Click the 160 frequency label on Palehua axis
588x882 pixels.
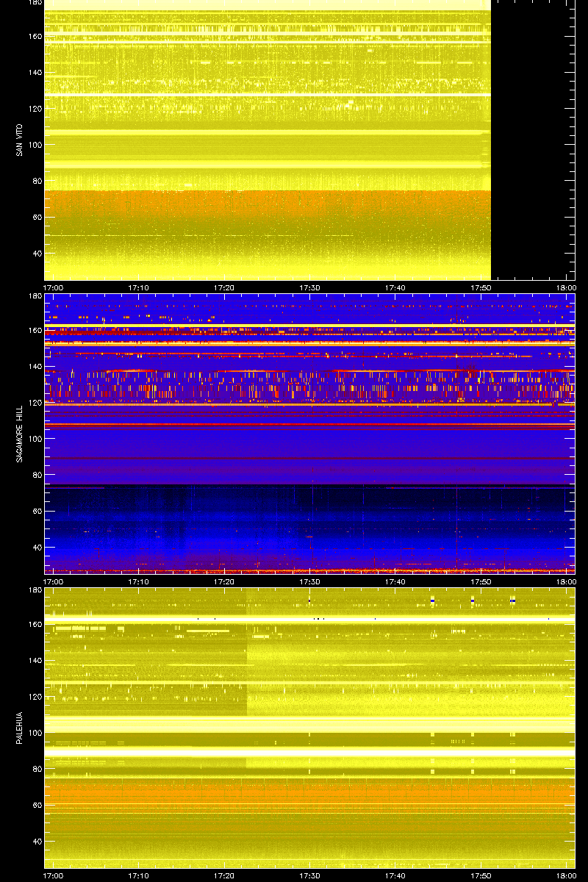[34, 624]
